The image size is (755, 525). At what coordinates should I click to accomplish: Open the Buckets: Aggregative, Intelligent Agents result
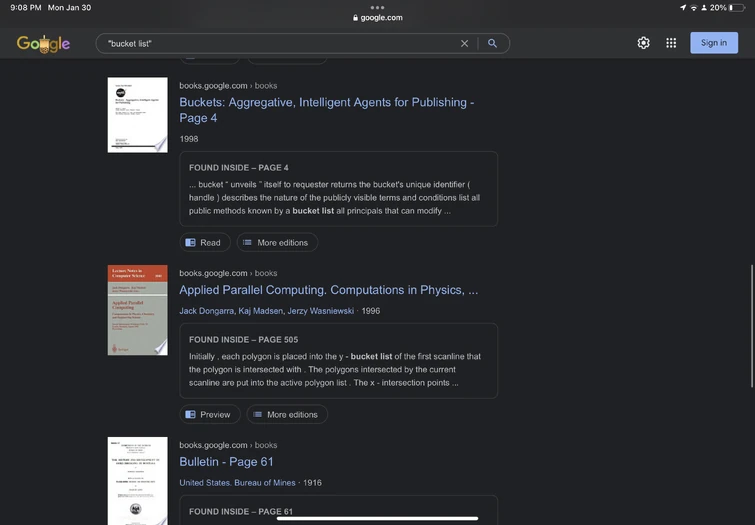point(326,110)
